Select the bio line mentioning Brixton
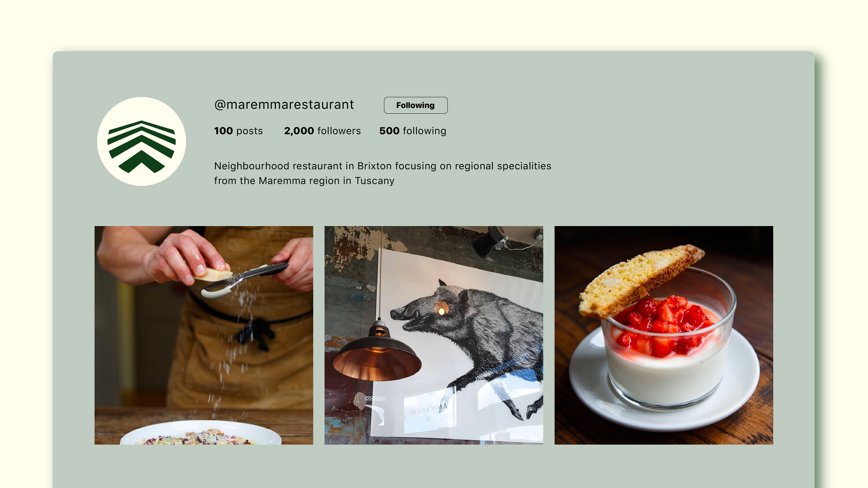This screenshot has height=488, width=868. tap(383, 166)
